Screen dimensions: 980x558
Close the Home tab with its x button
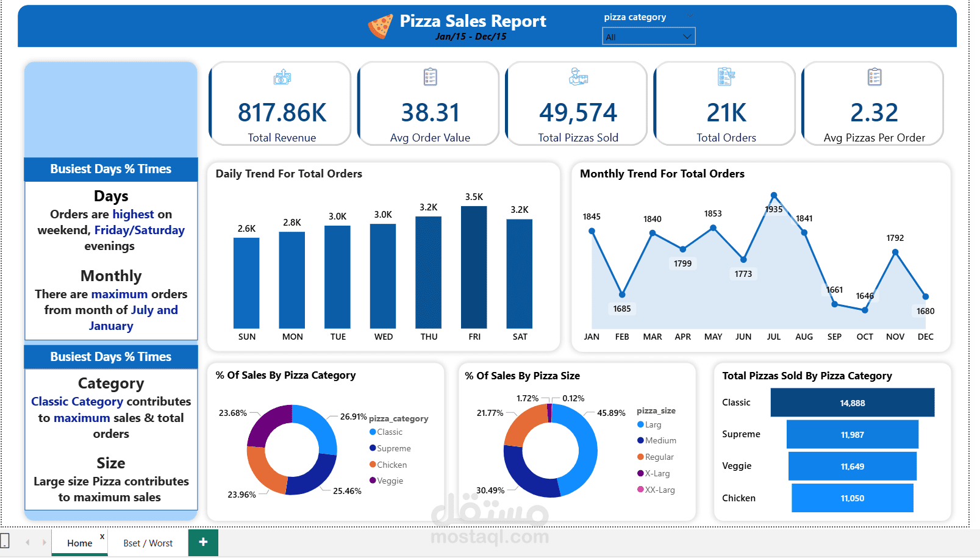(x=102, y=535)
